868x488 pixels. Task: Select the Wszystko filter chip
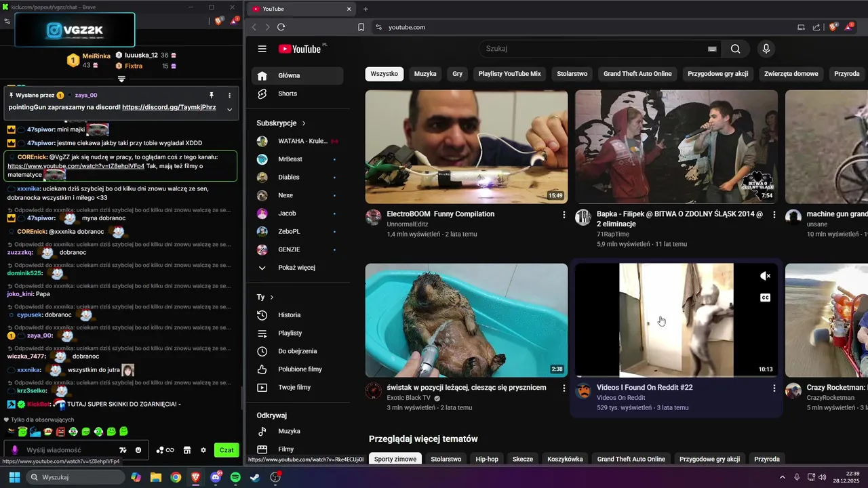click(x=384, y=74)
